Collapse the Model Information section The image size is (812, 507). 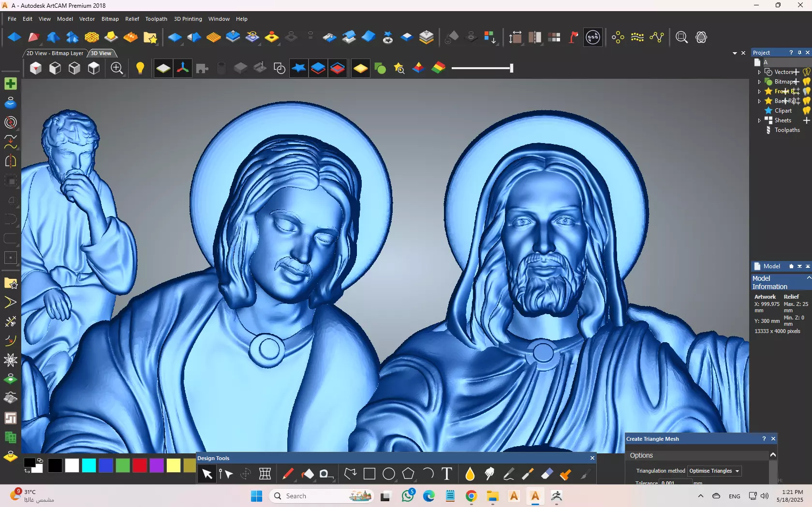[809, 278]
